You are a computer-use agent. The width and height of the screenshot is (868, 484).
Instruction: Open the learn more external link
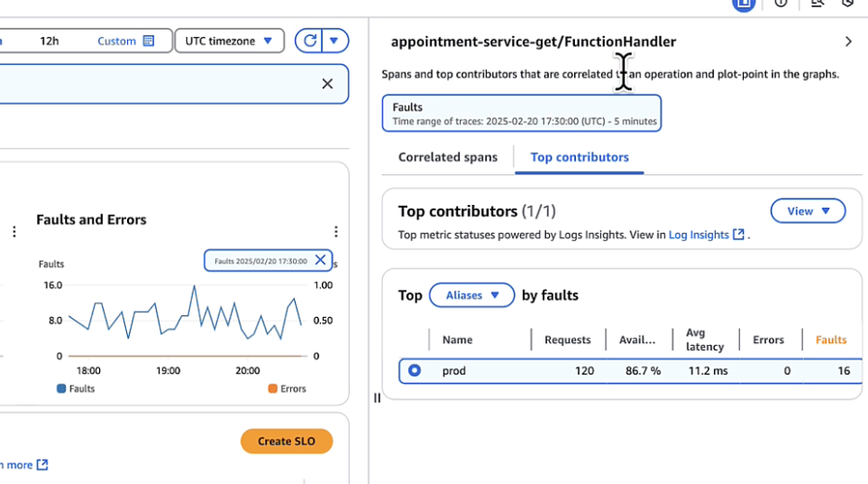[x=24, y=465]
